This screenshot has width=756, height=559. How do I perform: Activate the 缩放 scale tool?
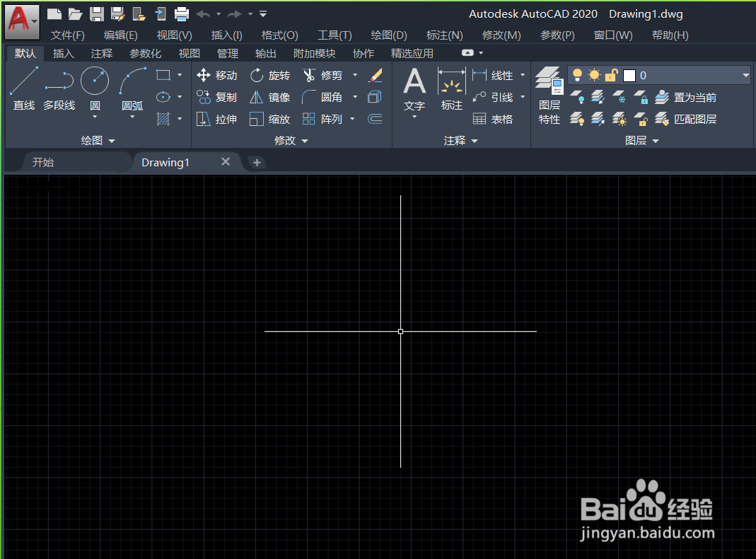point(270,119)
